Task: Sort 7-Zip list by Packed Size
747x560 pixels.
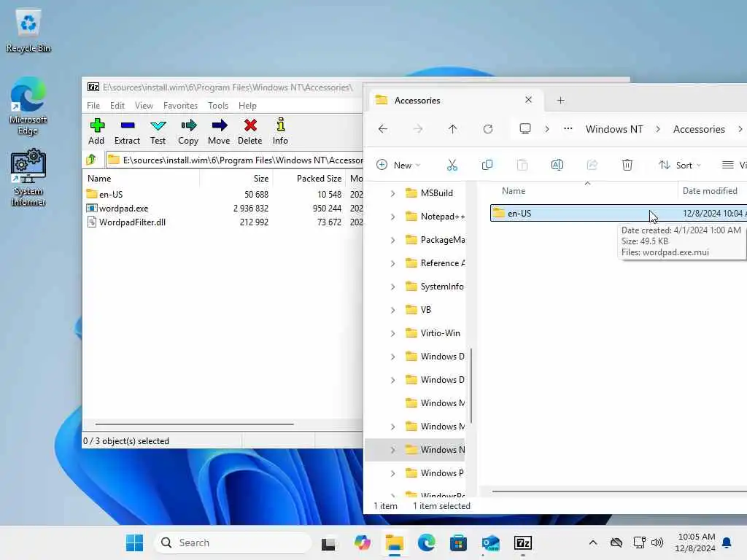Action: (309, 179)
